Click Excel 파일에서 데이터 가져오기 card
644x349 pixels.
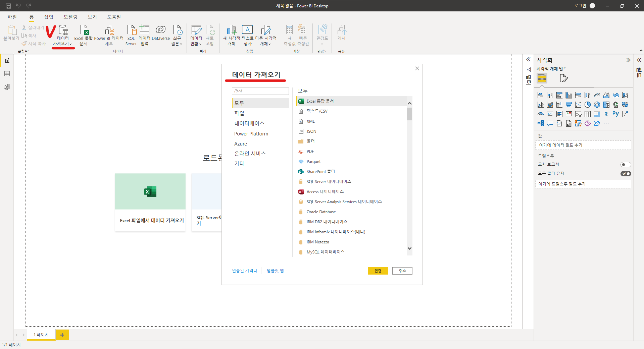click(x=150, y=202)
